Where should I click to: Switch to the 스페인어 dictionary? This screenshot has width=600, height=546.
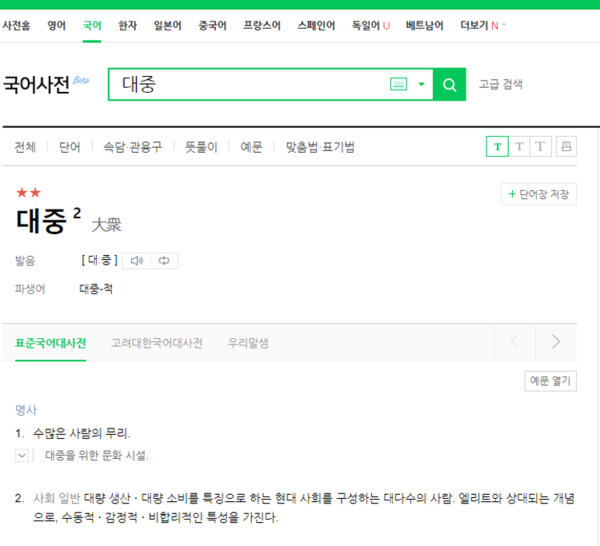pos(316,26)
